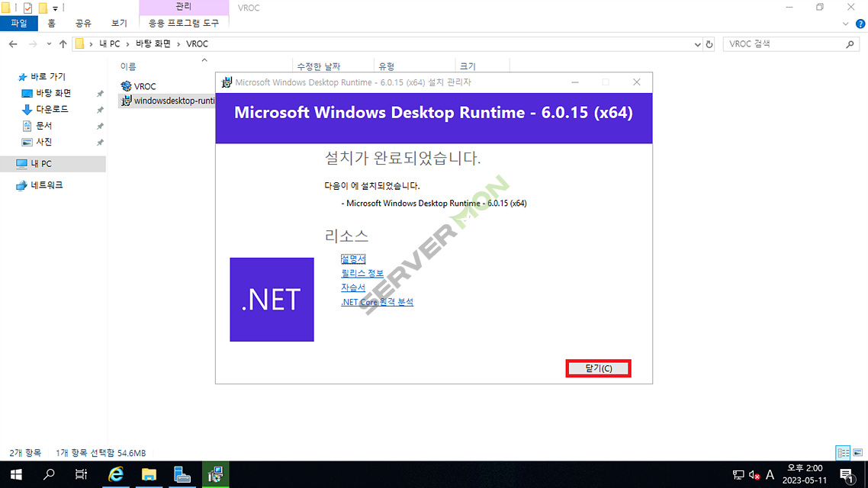The width and height of the screenshot is (868, 488).
Task: Open the 응용 프로그램 도구 tab
Action: [184, 23]
